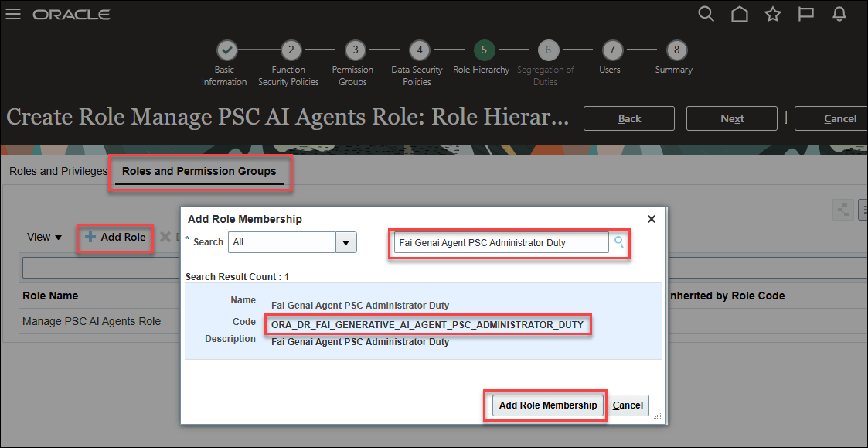Open the global search magnifier icon
Image resolution: width=868 pixels, height=448 pixels.
click(705, 13)
